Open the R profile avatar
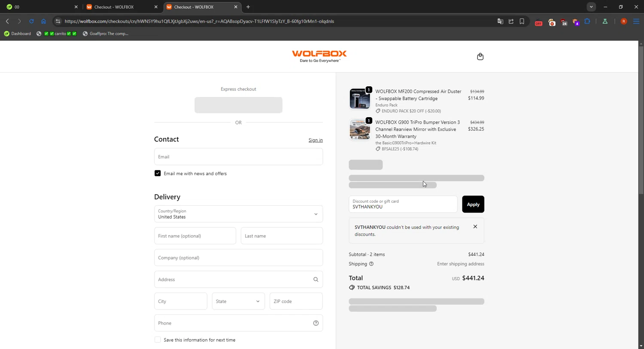Screen dimensions: 644x349 tap(624, 21)
